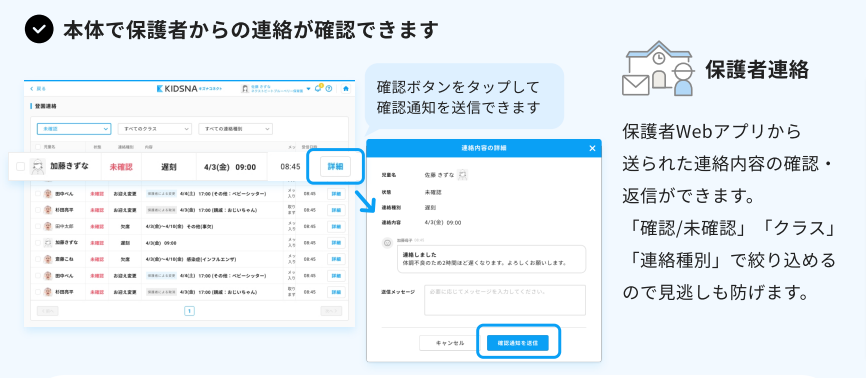
Task: Click the 4/3(金) 09:00 cell in enlarged row
Action: [230, 166]
